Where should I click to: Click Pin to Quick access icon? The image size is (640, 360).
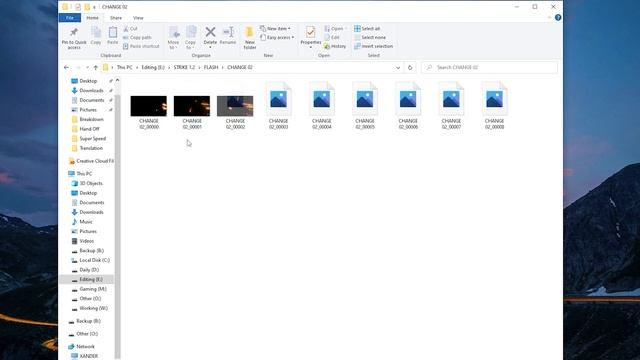[x=74, y=33]
